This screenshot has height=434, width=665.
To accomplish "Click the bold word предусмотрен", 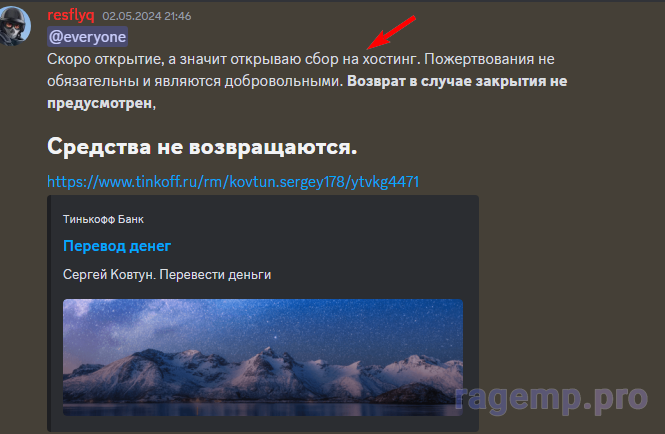I will [100, 103].
